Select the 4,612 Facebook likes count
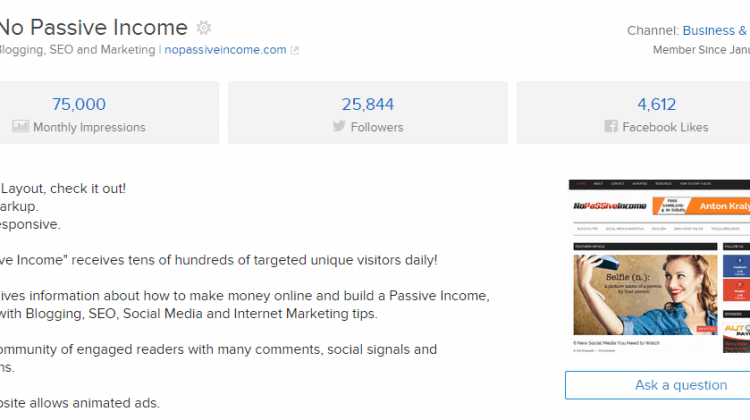Viewport: 750px width, 420px height. point(656,104)
